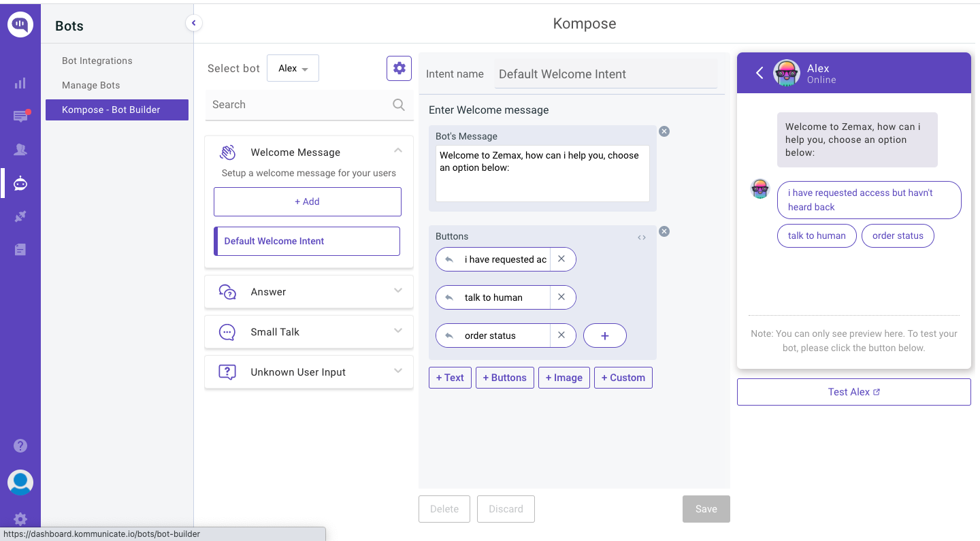Open Conversations icon in left sidebar
Image resolution: width=980 pixels, height=541 pixels.
[20, 116]
